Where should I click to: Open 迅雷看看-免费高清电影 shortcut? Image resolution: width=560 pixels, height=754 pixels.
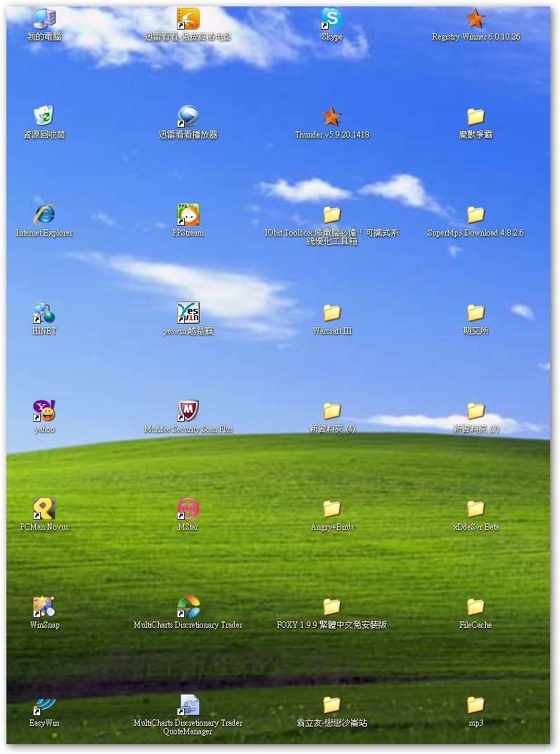(188, 19)
